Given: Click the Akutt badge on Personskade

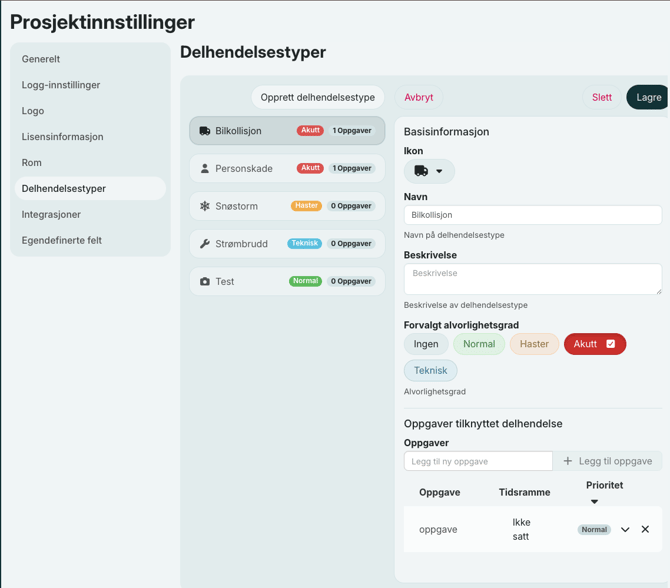Looking at the screenshot, I should 310,168.
